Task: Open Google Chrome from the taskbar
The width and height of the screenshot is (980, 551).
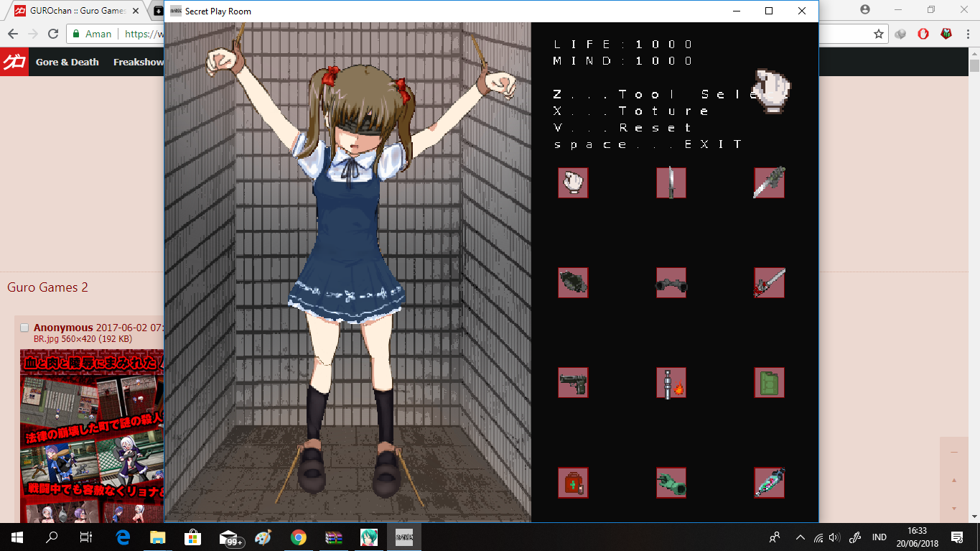Action: click(299, 537)
